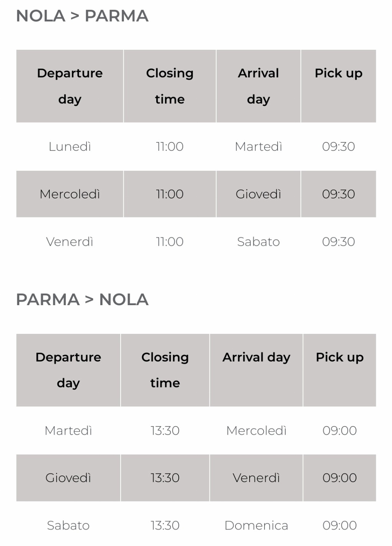The height and width of the screenshot is (546, 392).
Task: Select Pick up header in second table
Action: (x=340, y=357)
